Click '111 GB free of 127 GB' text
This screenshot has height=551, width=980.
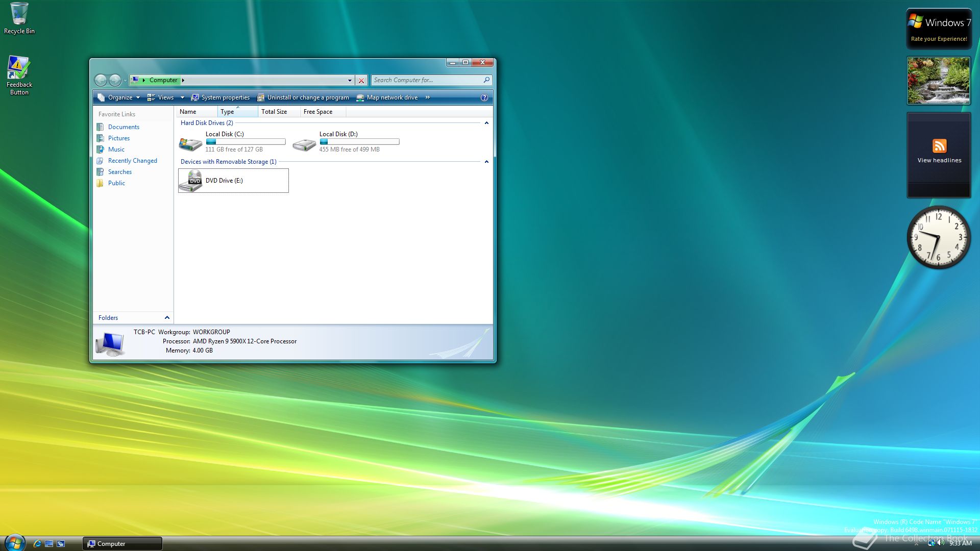(234, 149)
